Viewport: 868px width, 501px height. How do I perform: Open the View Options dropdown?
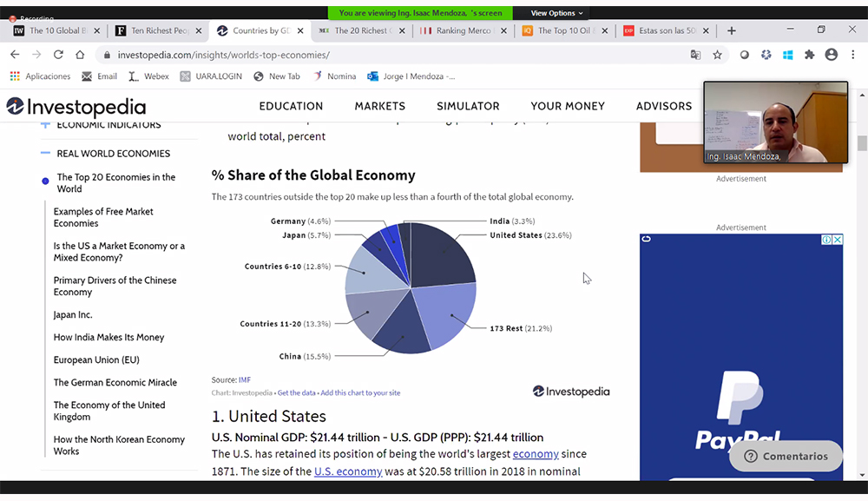tap(557, 13)
